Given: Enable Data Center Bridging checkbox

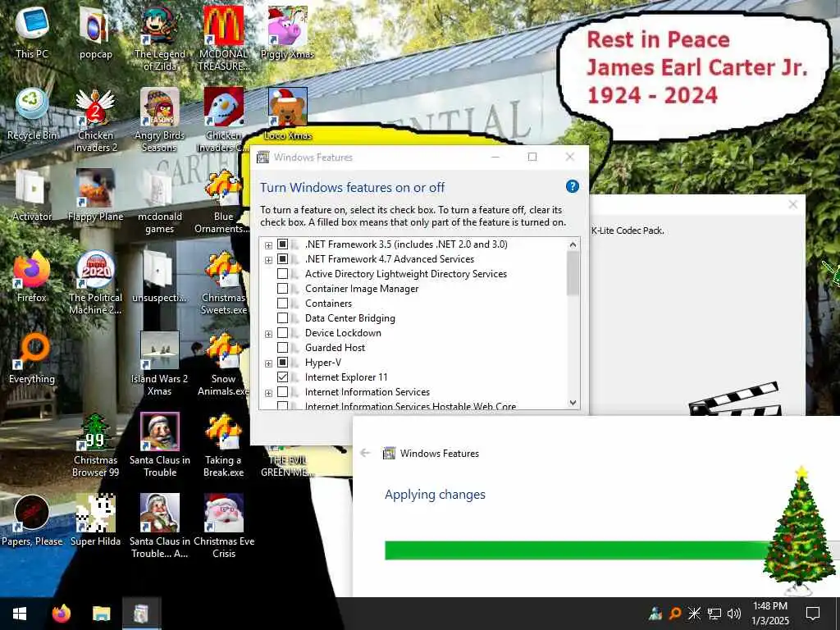Looking at the screenshot, I should pos(282,318).
